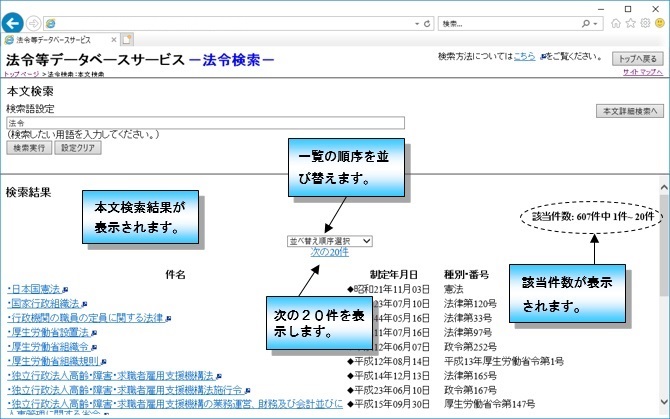Open the new tab button
Viewport: 670px width, 419px height.
coord(127,40)
